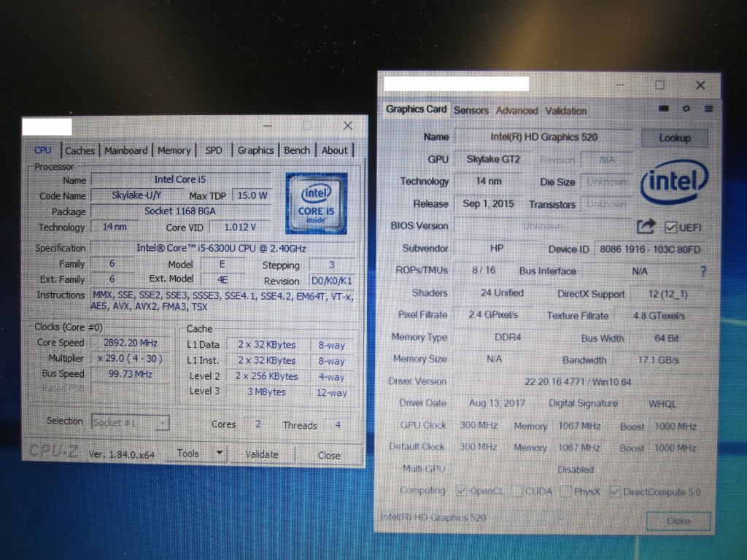Click the Core Speed value 2892.20 MHz
Viewport: 747px width, 560px height.
click(130, 343)
